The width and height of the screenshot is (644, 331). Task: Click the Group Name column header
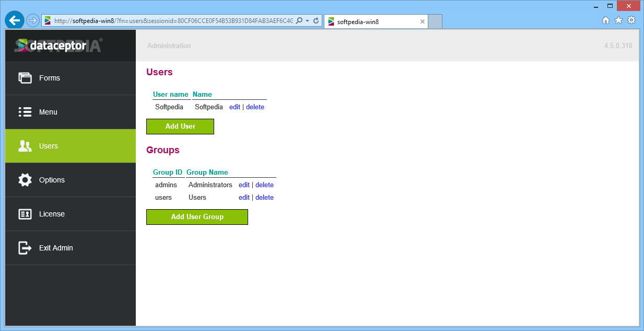pos(207,172)
